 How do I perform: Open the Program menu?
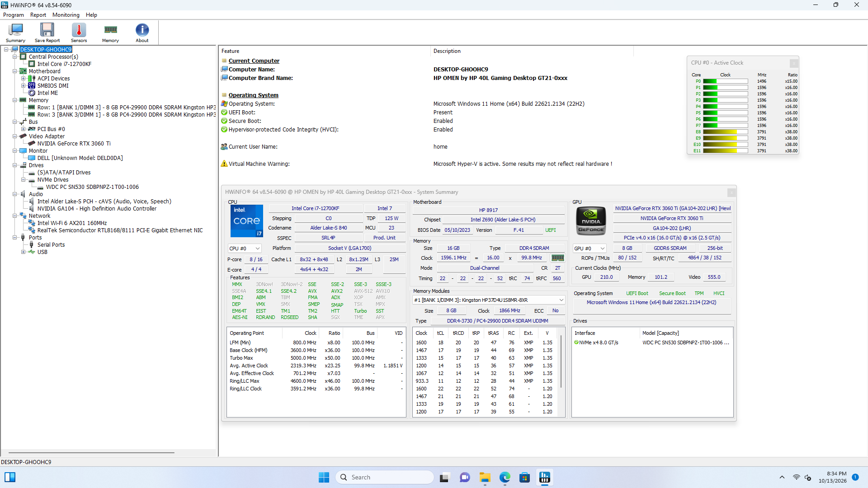click(x=14, y=15)
